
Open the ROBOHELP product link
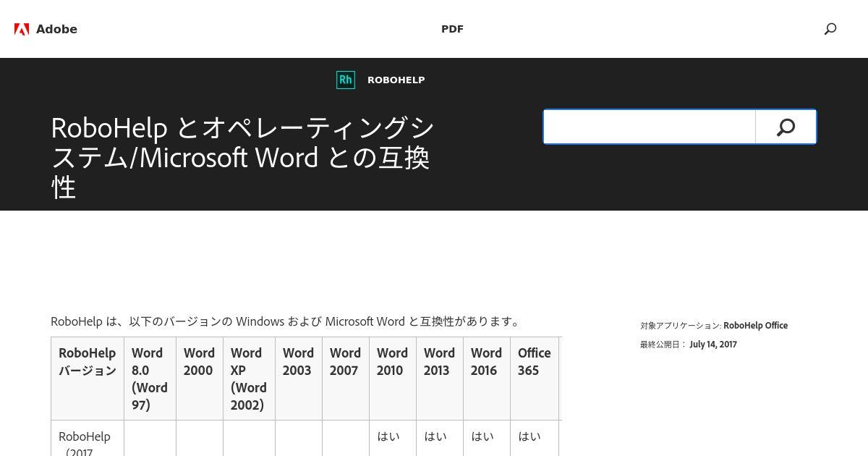point(396,80)
